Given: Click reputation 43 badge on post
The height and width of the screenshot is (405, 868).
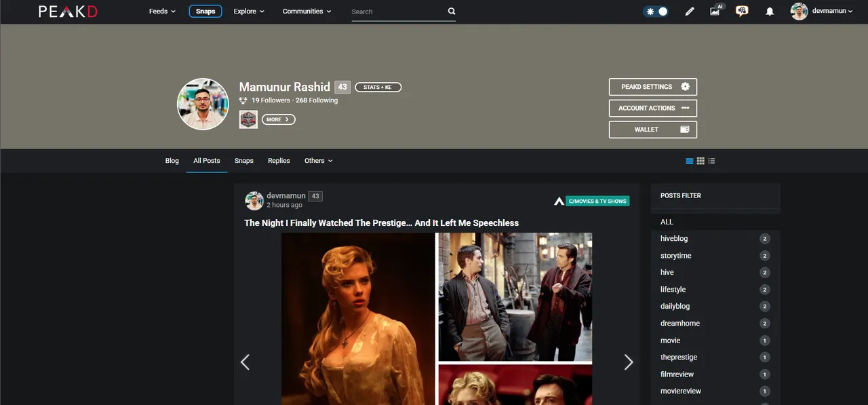Looking at the screenshot, I should (315, 196).
